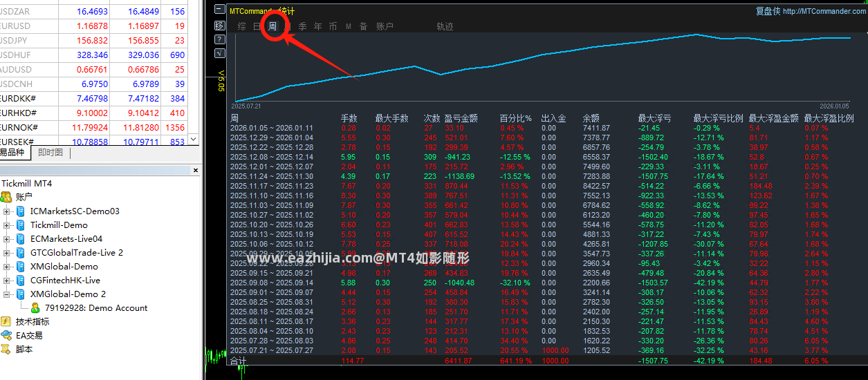Click the ECMarkets-Live04 server icon
This screenshot has height=380, width=868.
coord(21,238)
